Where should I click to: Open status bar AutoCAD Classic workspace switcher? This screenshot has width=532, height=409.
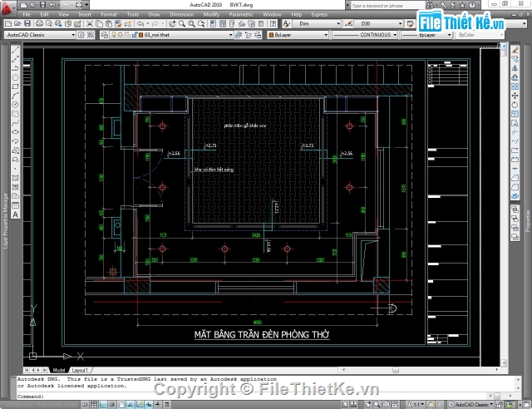point(471,405)
